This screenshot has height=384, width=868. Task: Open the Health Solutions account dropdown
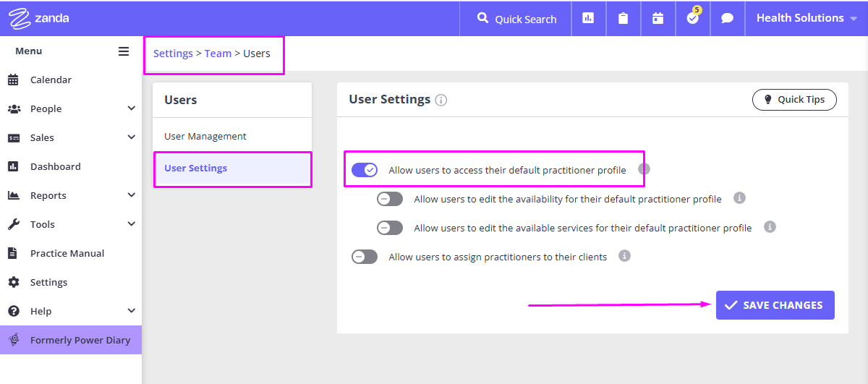click(806, 18)
